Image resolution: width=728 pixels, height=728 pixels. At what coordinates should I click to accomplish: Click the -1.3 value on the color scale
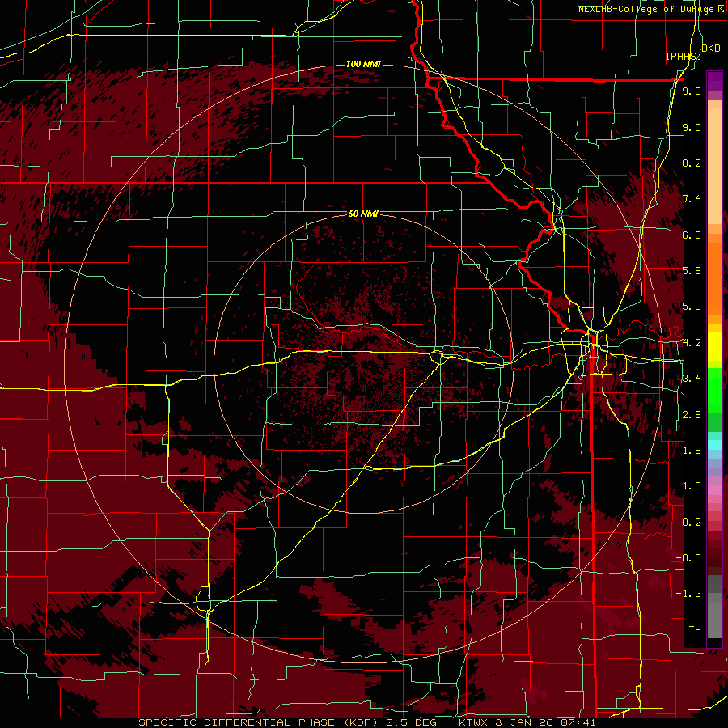coord(688,594)
